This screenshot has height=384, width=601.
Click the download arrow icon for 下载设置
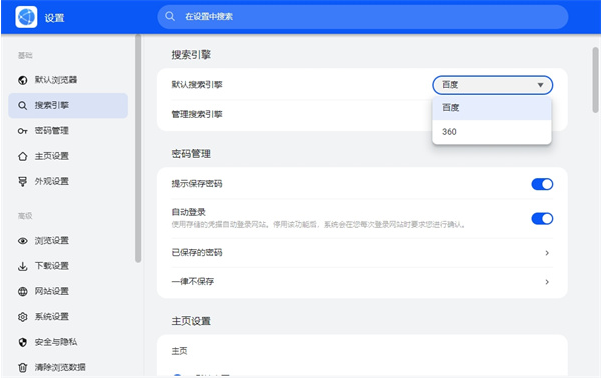click(23, 266)
